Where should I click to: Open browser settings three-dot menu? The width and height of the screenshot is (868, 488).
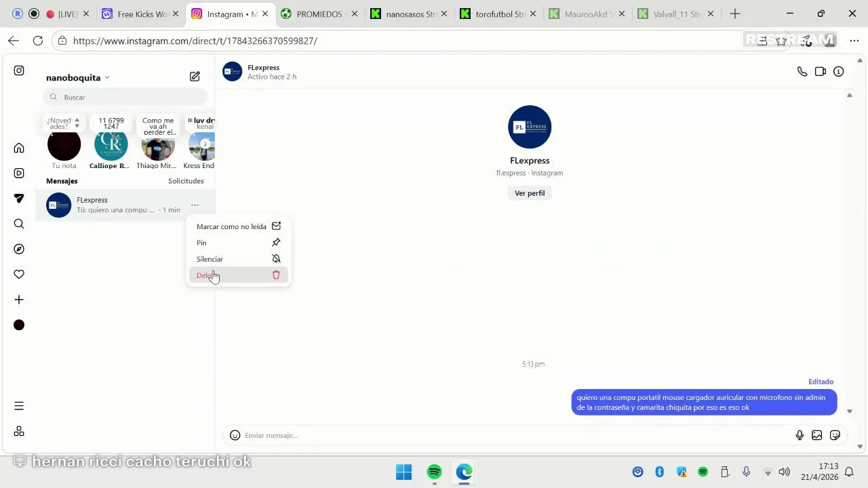pos(854,41)
